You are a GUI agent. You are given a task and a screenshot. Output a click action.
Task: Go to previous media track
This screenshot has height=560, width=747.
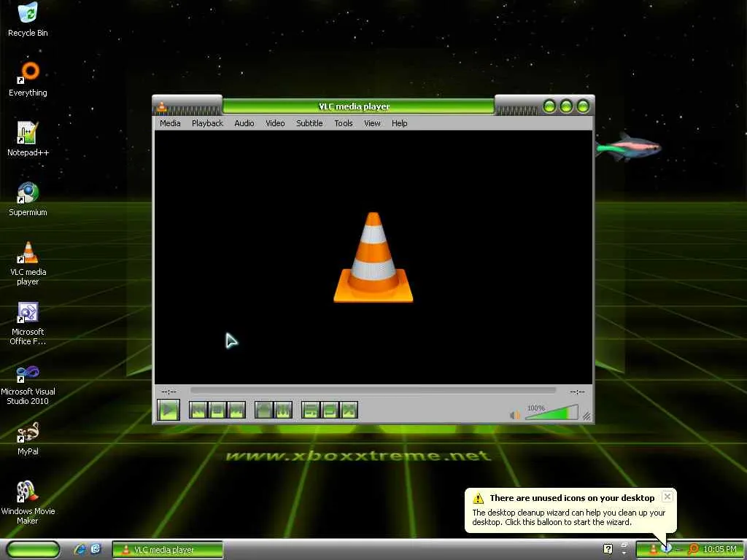coord(198,410)
